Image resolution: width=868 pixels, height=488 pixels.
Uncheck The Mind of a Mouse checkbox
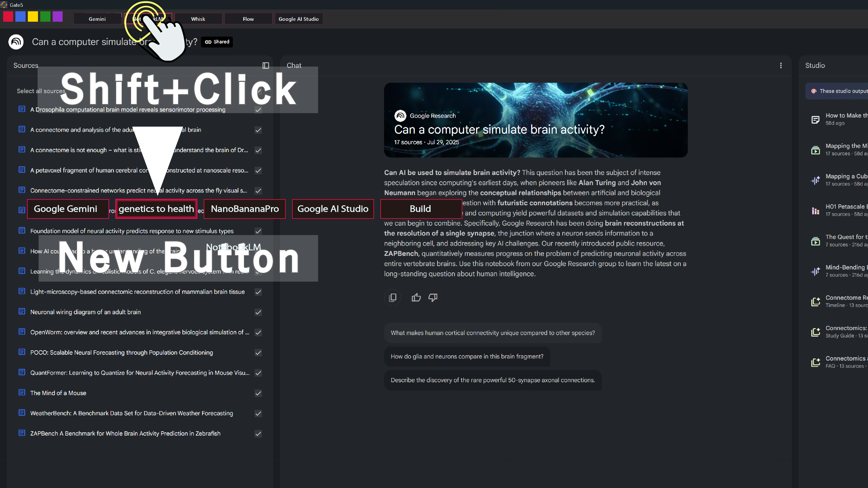pyautogui.click(x=258, y=393)
